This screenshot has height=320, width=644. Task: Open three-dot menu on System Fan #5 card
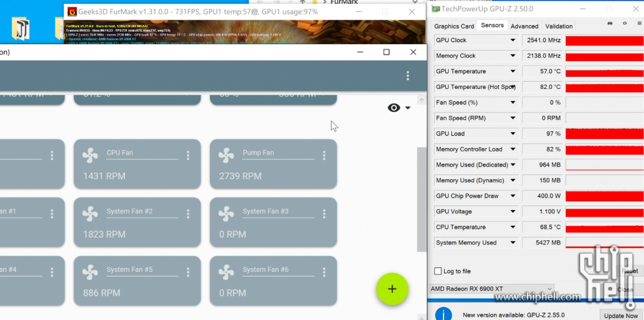pos(187,273)
